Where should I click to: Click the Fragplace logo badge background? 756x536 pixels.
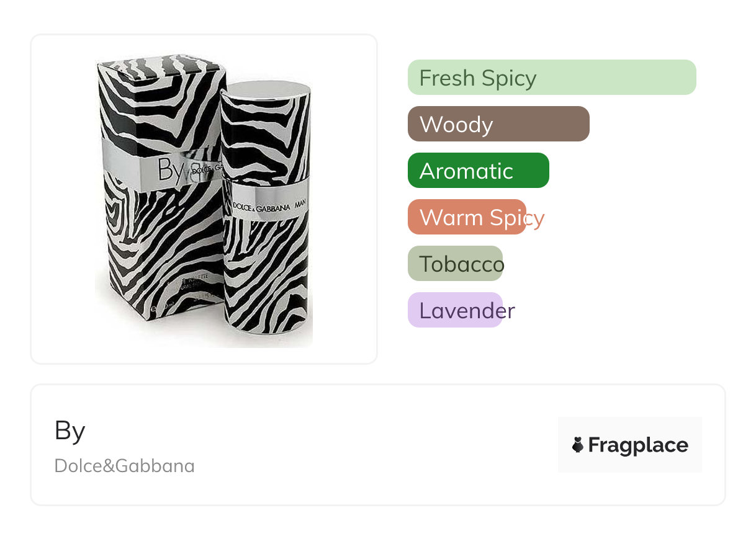coord(630,445)
